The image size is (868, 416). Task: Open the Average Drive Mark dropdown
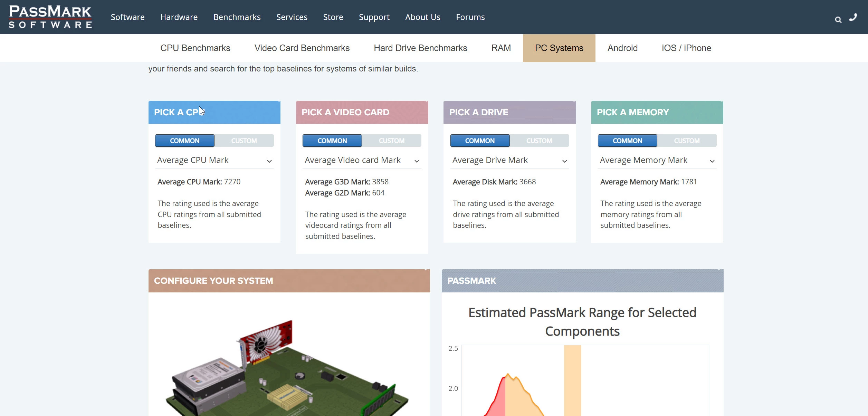tap(509, 161)
